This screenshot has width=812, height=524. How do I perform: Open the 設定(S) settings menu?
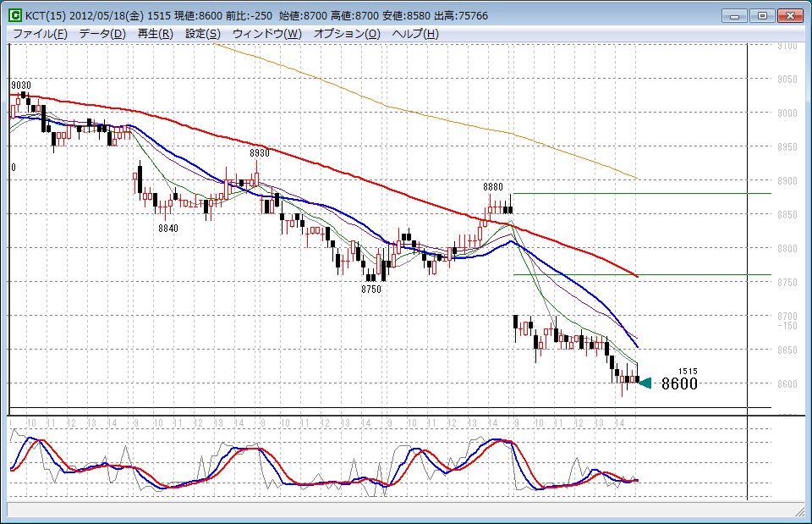pyautogui.click(x=203, y=34)
